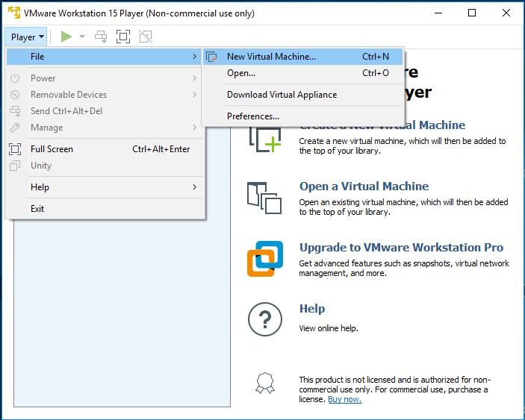The width and height of the screenshot is (525, 420).
Task: Click Send Ctrl+Alt+Del in Player menu
Action: click(104, 111)
